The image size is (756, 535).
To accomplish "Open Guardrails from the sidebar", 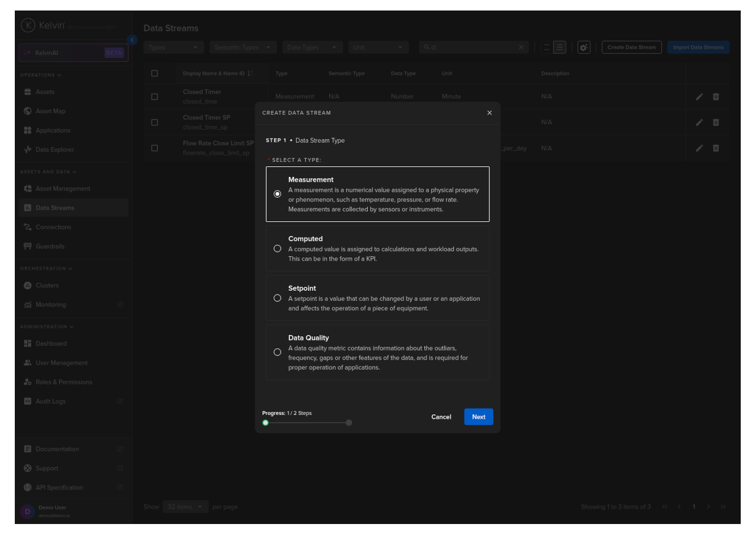I will tap(50, 246).
